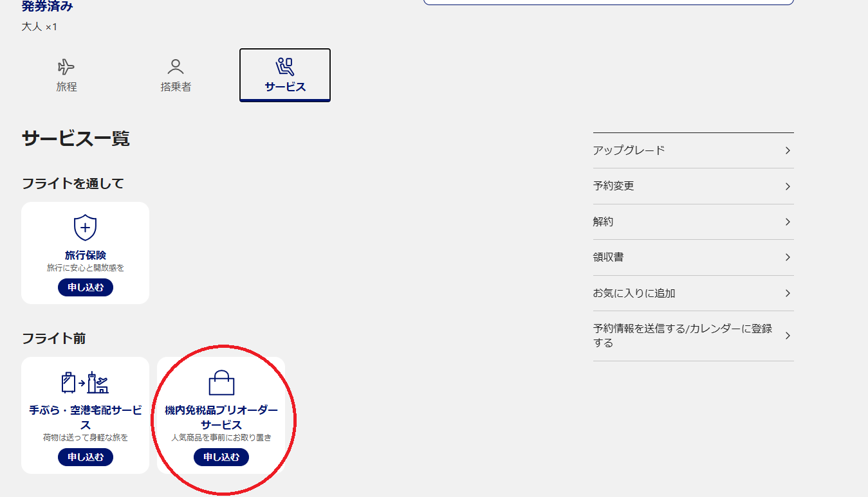Select お気に入りに追加

693,293
